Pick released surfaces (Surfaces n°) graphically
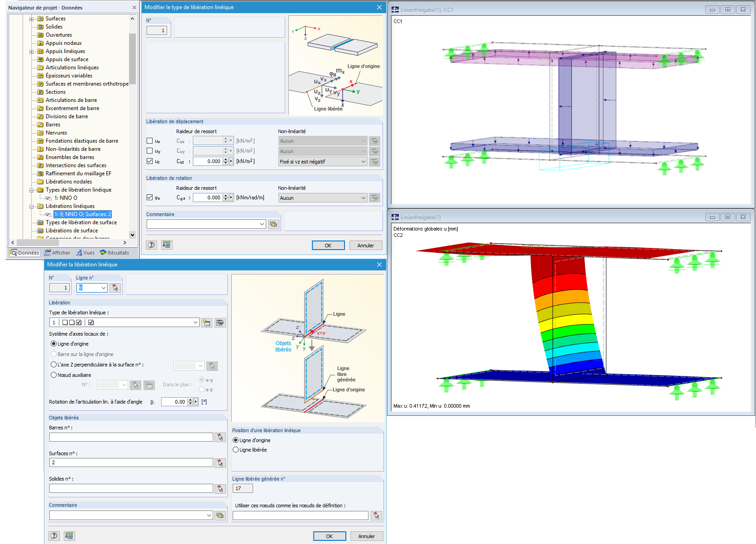 tap(220, 463)
